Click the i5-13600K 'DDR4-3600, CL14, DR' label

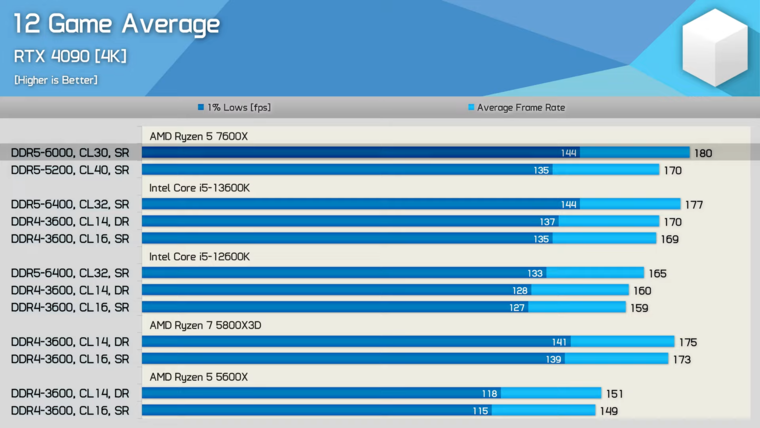click(x=70, y=222)
